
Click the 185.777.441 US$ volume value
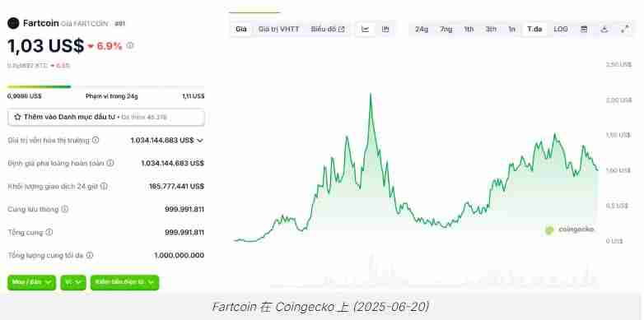pyautogui.click(x=176, y=186)
